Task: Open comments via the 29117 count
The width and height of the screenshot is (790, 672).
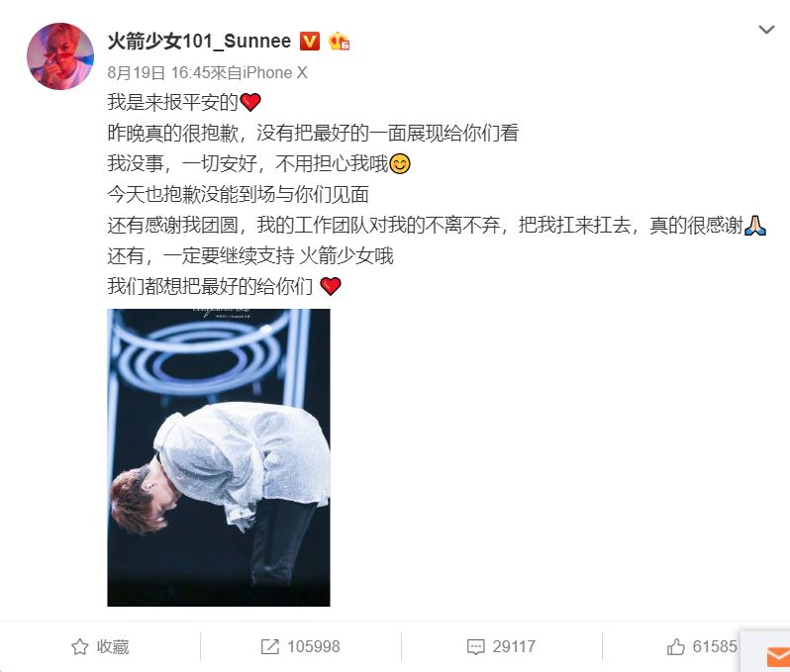Action: click(514, 646)
